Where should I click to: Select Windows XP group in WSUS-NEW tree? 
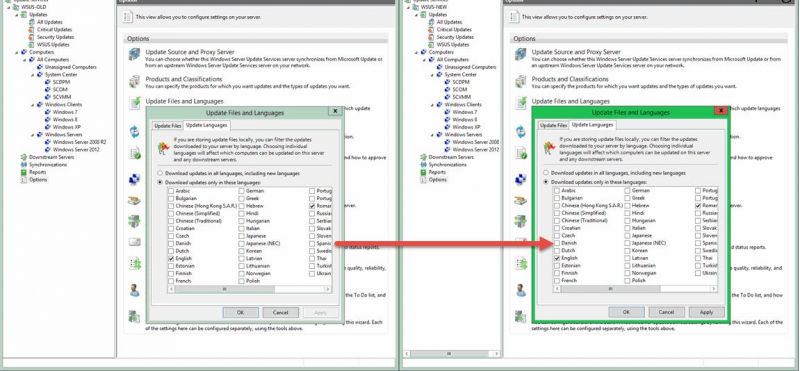[466, 127]
